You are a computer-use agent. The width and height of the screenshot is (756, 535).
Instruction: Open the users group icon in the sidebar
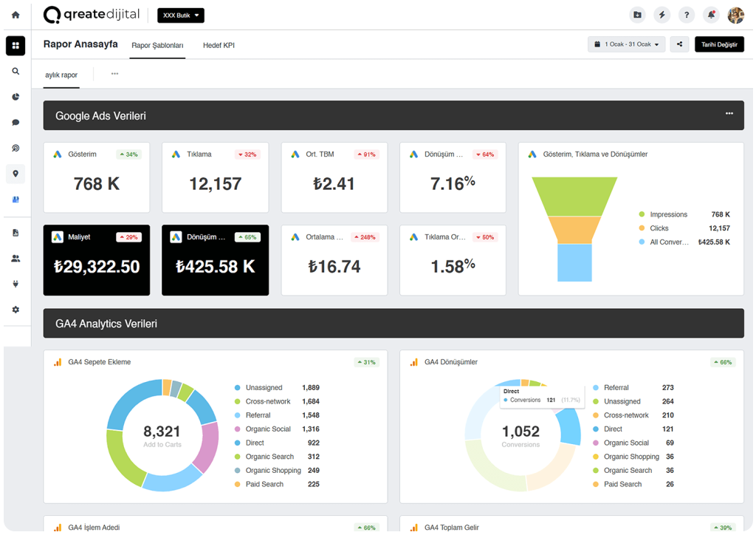tap(16, 259)
